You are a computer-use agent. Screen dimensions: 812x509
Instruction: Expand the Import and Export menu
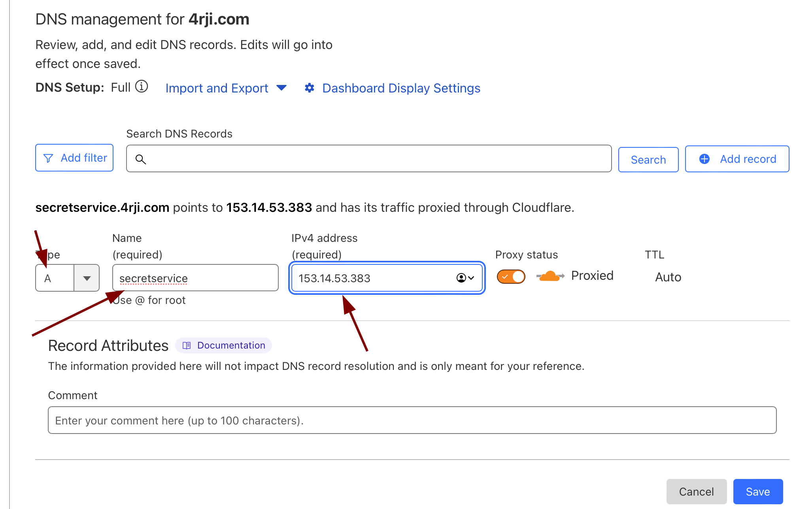(217, 88)
